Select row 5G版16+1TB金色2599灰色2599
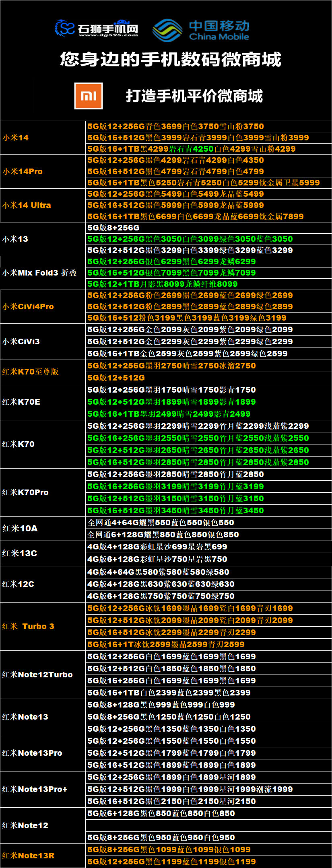The width and height of the screenshot is (332, 868). (209, 354)
